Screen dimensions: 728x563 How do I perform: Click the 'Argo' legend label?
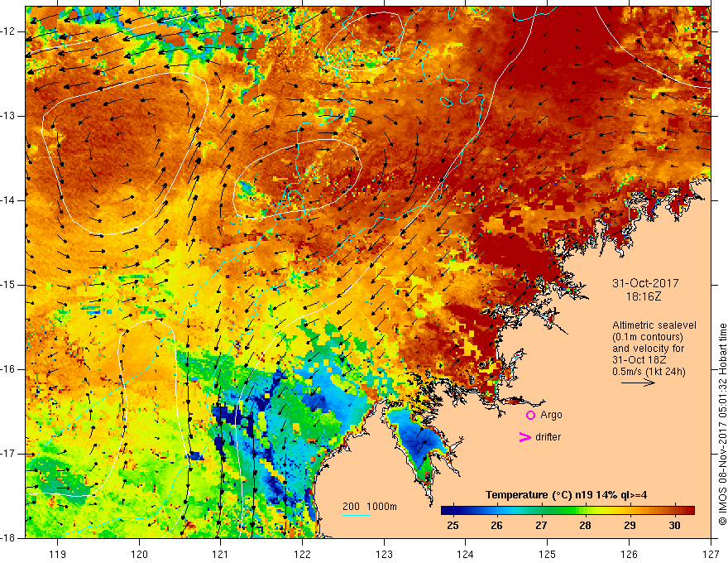551,415
